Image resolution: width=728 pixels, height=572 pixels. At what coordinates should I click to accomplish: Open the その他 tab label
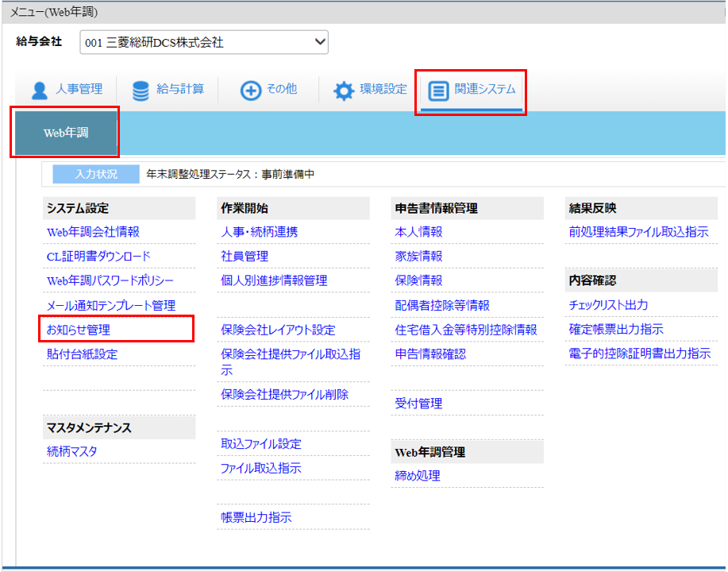(x=282, y=89)
